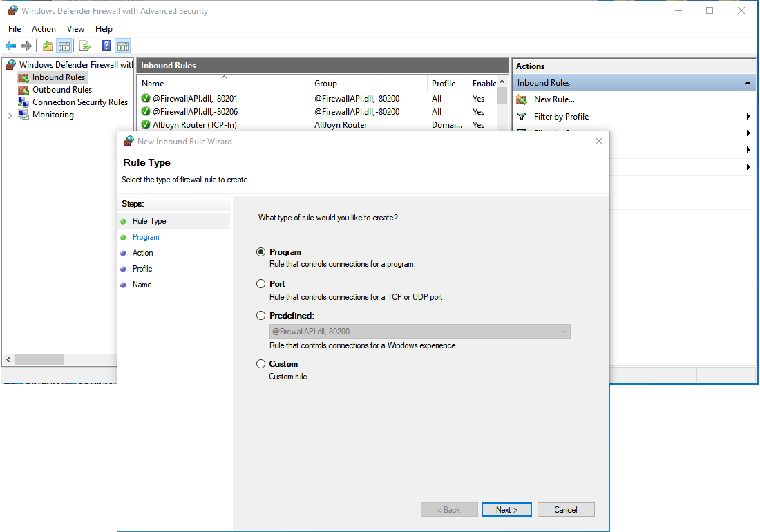This screenshot has width=760, height=532.
Task: Click the AllJoyn Router group cell
Action: click(x=341, y=125)
